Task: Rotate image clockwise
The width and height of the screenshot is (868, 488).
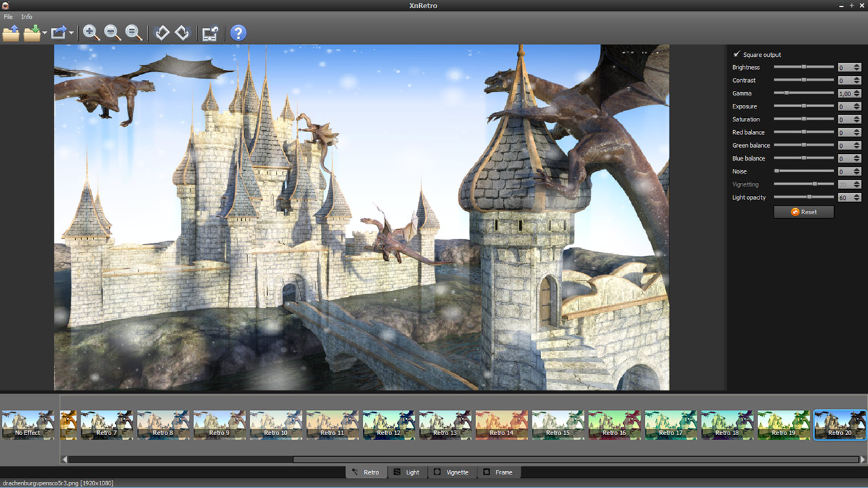Action: coord(182,33)
